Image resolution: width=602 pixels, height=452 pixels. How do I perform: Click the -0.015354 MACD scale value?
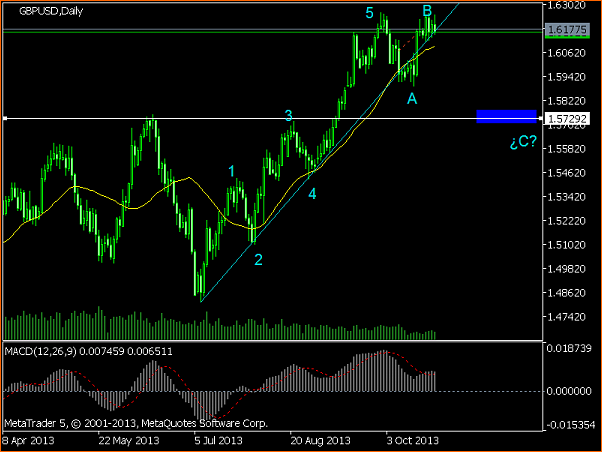click(570, 425)
